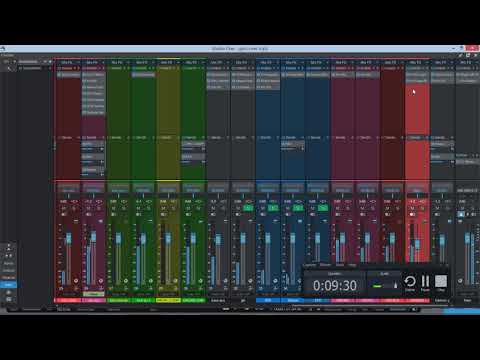Solo the yellow-olive channel
480x360 pixels.
click(x=173, y=208)
